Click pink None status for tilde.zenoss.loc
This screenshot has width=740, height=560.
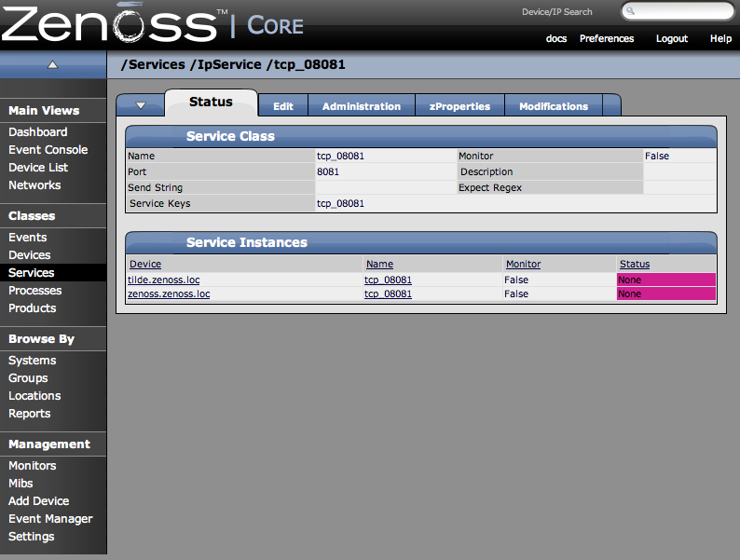(x=665, y=280)
